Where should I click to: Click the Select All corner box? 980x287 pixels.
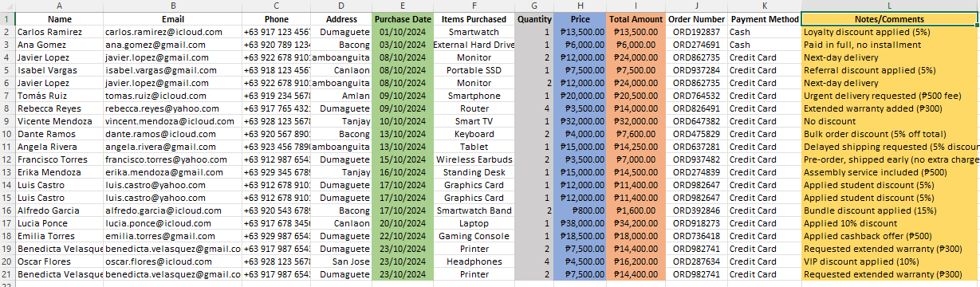pos(7,6)
